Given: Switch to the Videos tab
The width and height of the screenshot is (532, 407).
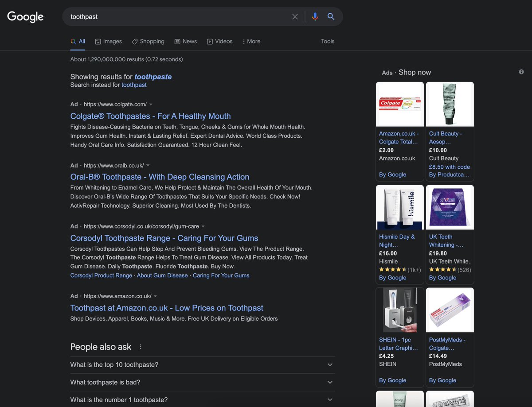Looking at the screenshot, I should [219, 41].
